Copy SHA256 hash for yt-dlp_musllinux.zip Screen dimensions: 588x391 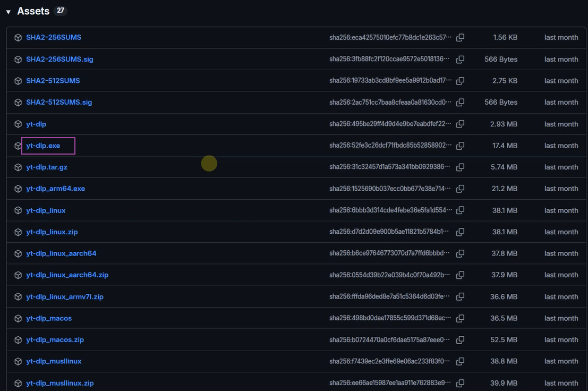tap(460, 383)
